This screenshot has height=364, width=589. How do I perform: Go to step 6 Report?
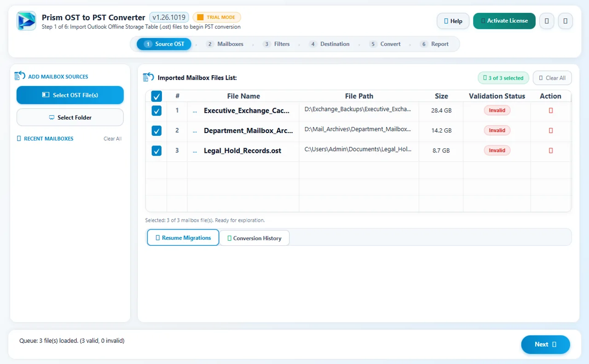pyautogui.click(x=434, y=44)
